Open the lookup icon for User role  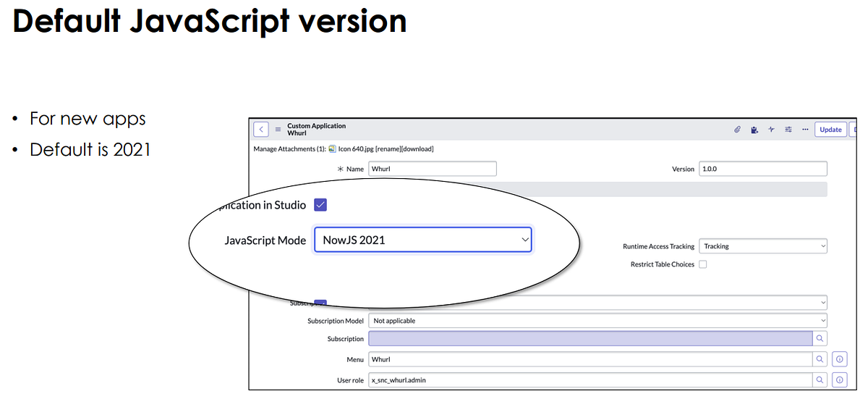click(820, 379)
